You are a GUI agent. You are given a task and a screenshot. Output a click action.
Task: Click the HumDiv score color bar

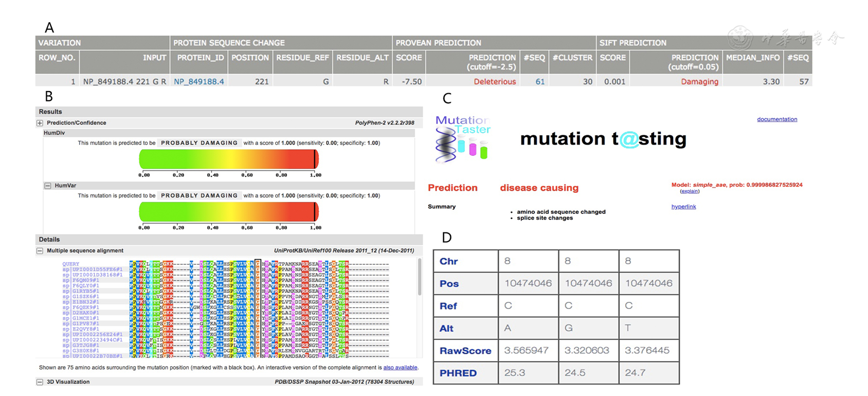pos(229,159)
